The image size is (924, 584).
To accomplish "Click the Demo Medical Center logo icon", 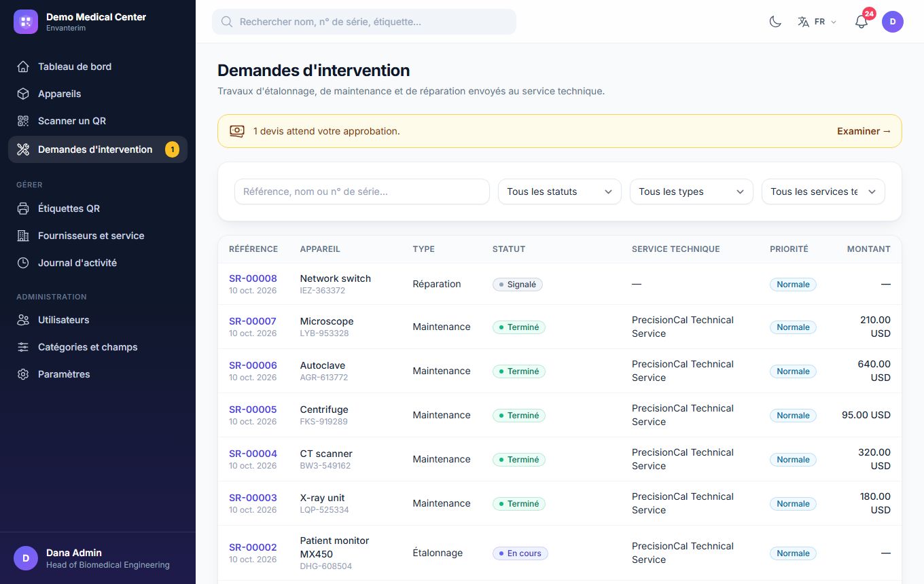I will click(26, 22).
